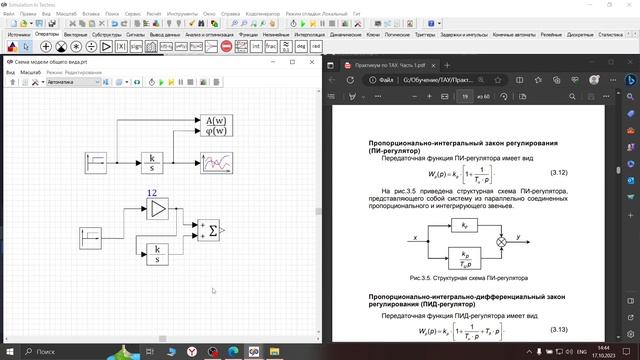640x360 pixels.
Task: Select the upper k/s integrator block
Action: point(152,163)
